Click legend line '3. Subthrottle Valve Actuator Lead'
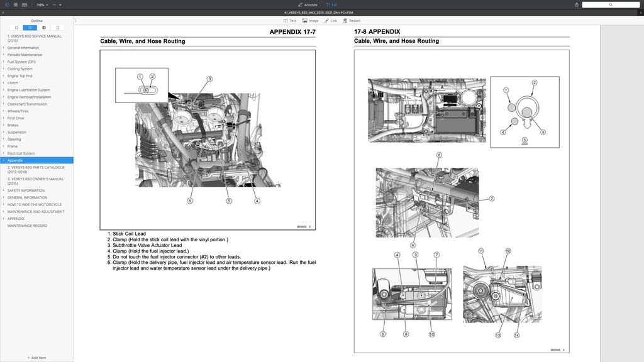The image size is (644, 362). pyautogui.click(x=145, y=245)
